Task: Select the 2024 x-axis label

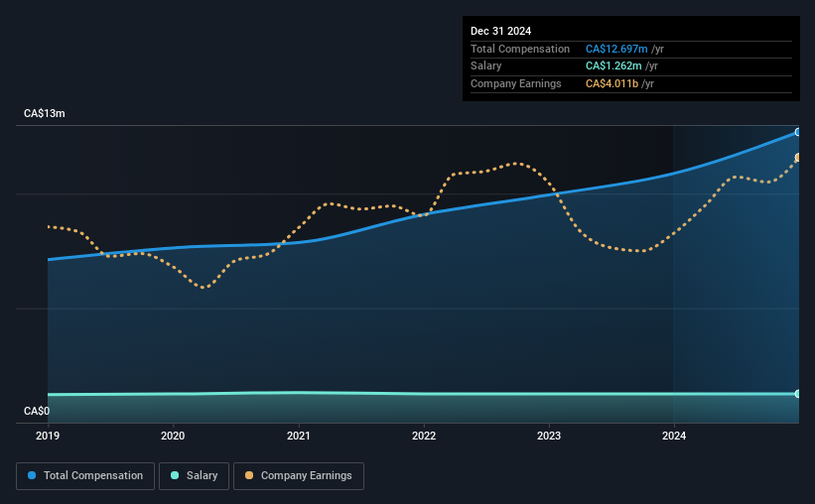Action: click(674, 436)
